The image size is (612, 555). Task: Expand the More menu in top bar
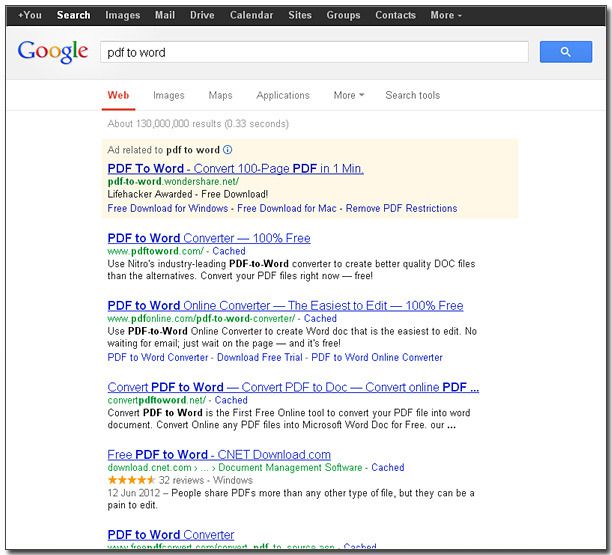pos(446,15)
